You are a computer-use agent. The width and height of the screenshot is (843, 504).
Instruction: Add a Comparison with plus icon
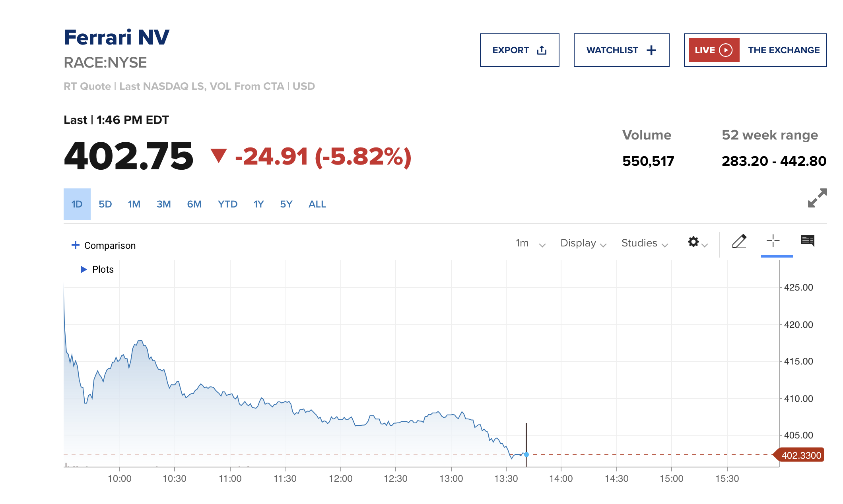(x=76, y=245)
